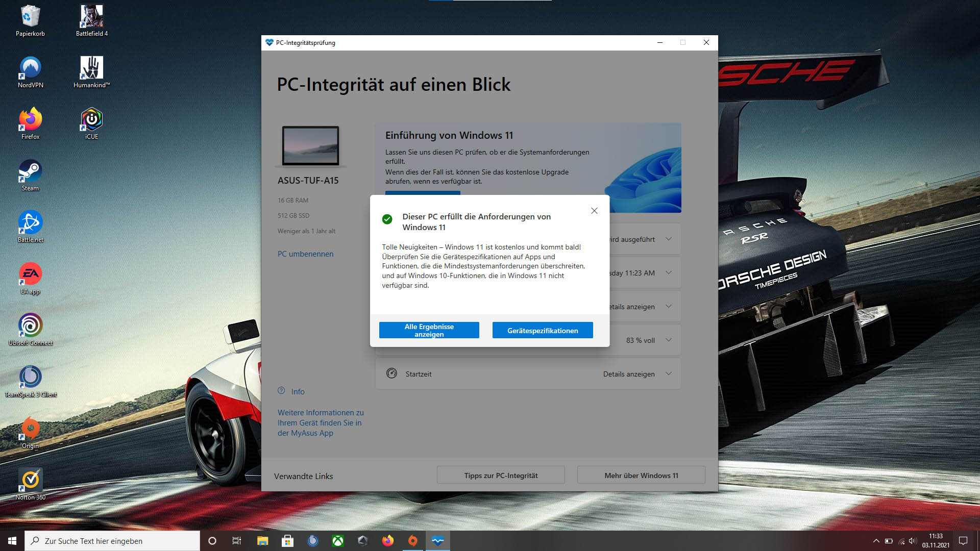Click Alle Ergebnisse anzeigen button
Screen dimensions: 980x551
point(429,330)
